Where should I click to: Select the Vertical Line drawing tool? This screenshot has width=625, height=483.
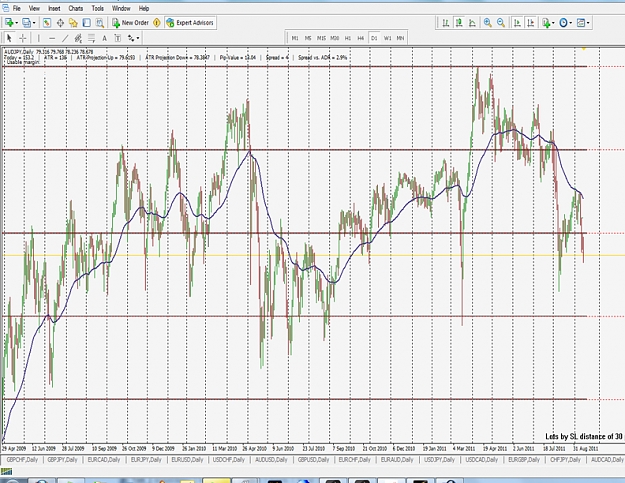click(x=39, y=38)
